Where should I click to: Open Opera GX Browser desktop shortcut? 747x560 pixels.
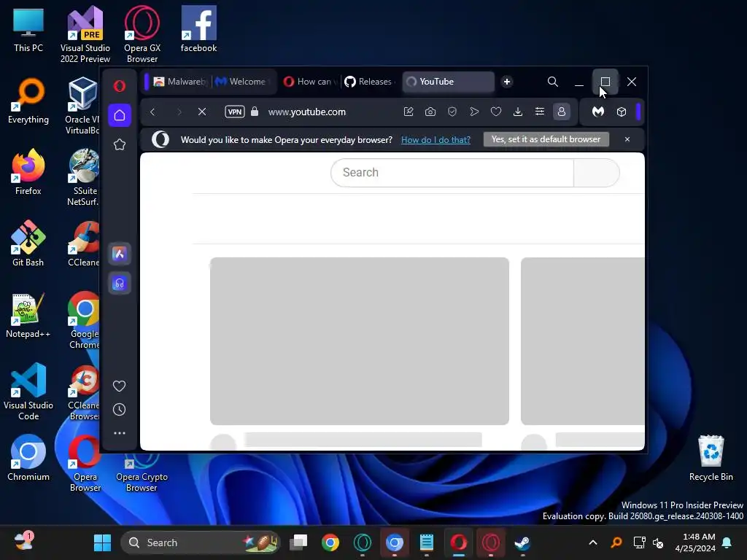click(142, 34)
